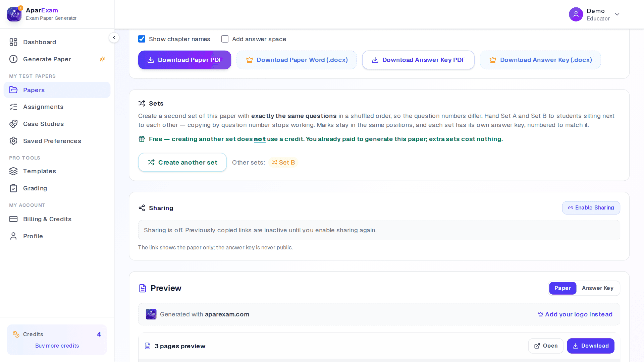Click the Billing & Credits card icon
The height and width of the screenshot is (362, 644).
coord(13,219)
